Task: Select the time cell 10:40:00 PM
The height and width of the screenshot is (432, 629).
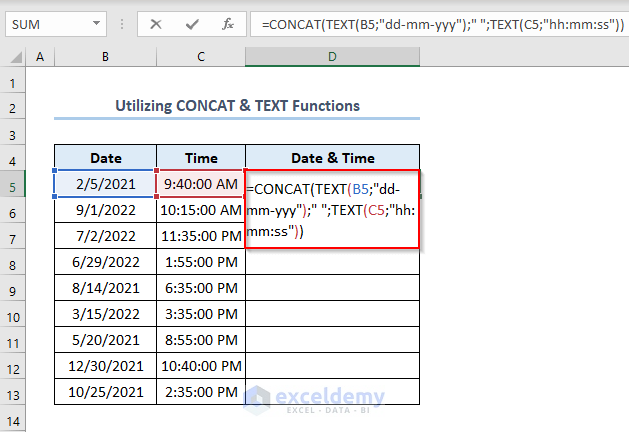Action: (200, 368)
